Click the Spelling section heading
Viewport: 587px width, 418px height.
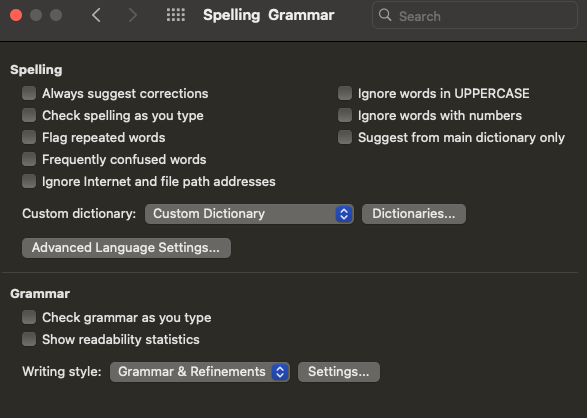36,70
